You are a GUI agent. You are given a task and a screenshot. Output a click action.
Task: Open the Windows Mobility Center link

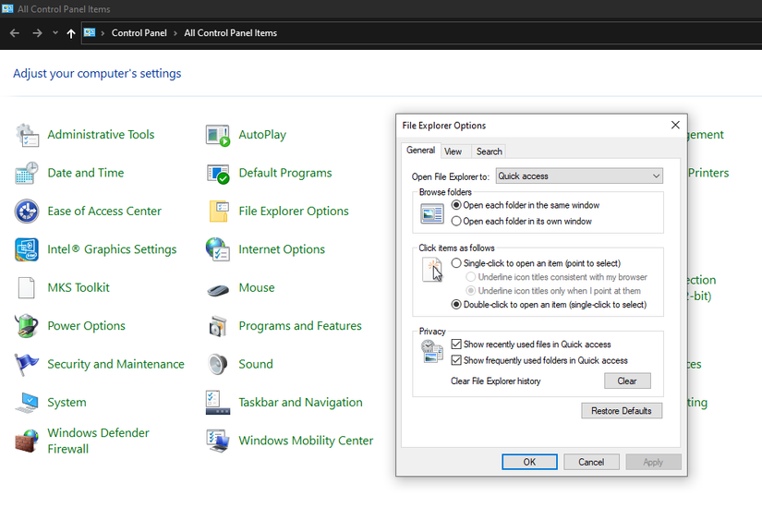pos(306,441)
